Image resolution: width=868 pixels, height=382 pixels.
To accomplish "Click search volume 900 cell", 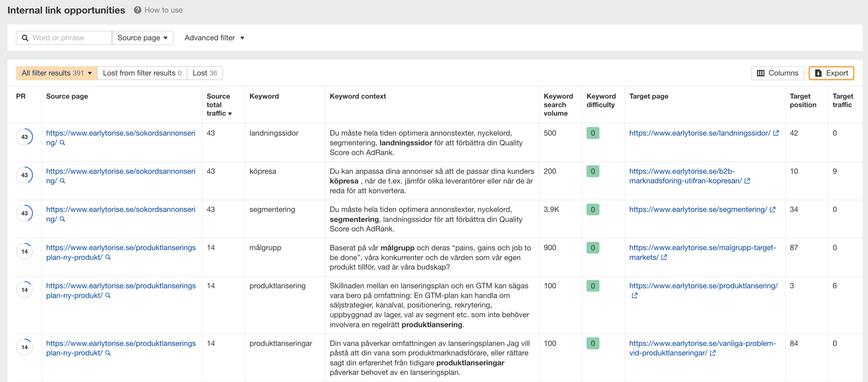I will point(550,248).
